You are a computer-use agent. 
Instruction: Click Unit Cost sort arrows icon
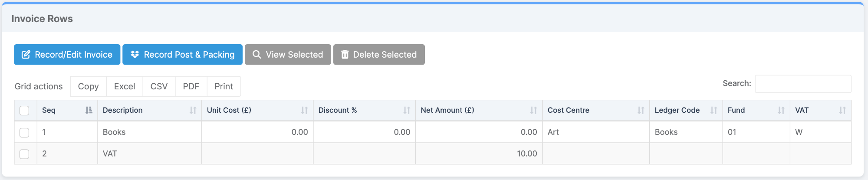pyautogui.click(x=304, y=110)
